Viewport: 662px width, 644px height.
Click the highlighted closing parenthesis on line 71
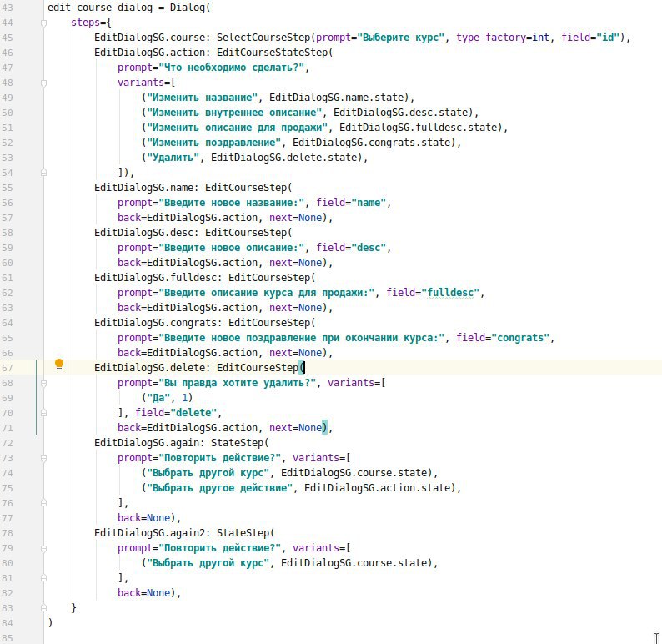(324, 428)
